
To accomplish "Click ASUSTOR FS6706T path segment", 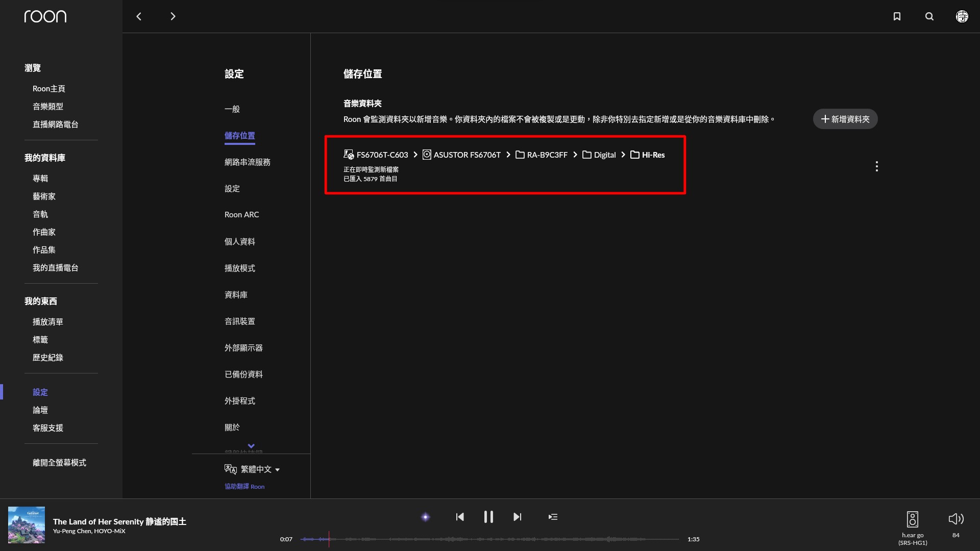I will pos(467,155).
